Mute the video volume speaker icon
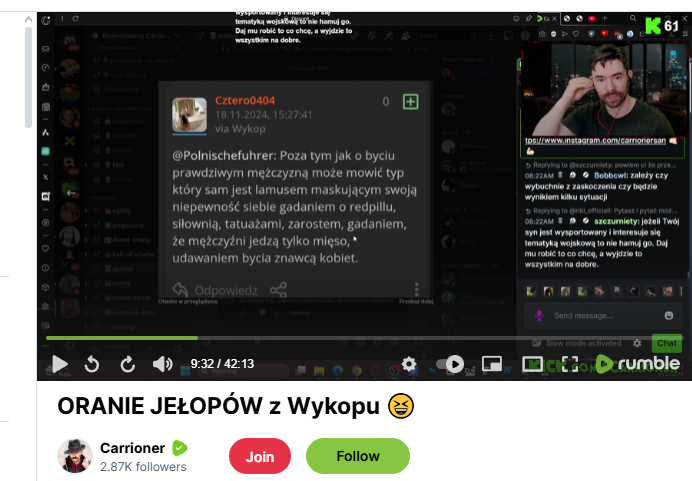The width and height of the screenshot is (692, 481). coord(162,364)
